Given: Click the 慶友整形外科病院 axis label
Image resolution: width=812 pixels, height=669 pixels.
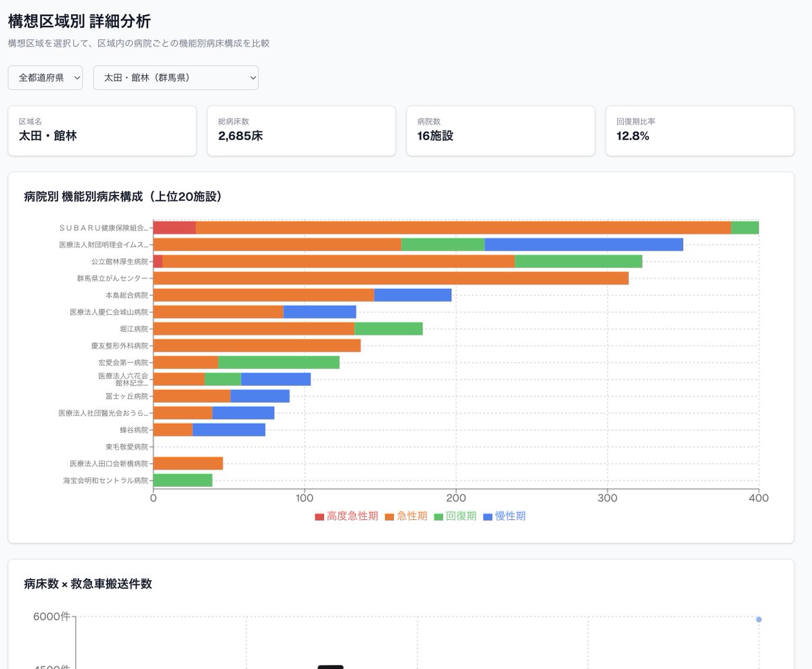Looking at the screenshot, I should (120, 345).
